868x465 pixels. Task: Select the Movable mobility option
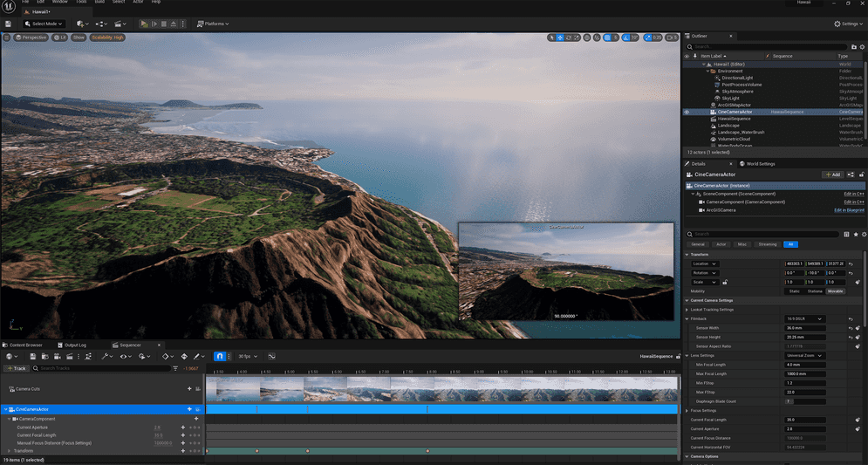(x=835, y=291)
